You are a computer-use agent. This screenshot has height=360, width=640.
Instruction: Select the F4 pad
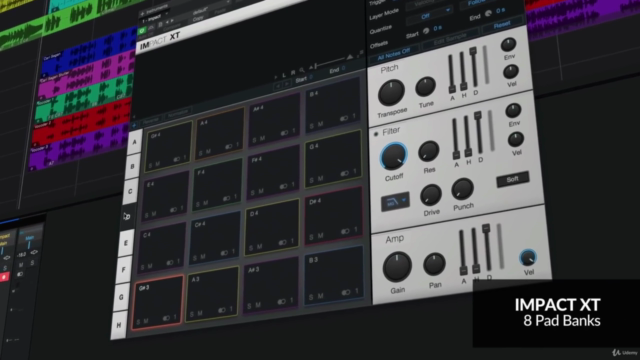click(218, 186)
